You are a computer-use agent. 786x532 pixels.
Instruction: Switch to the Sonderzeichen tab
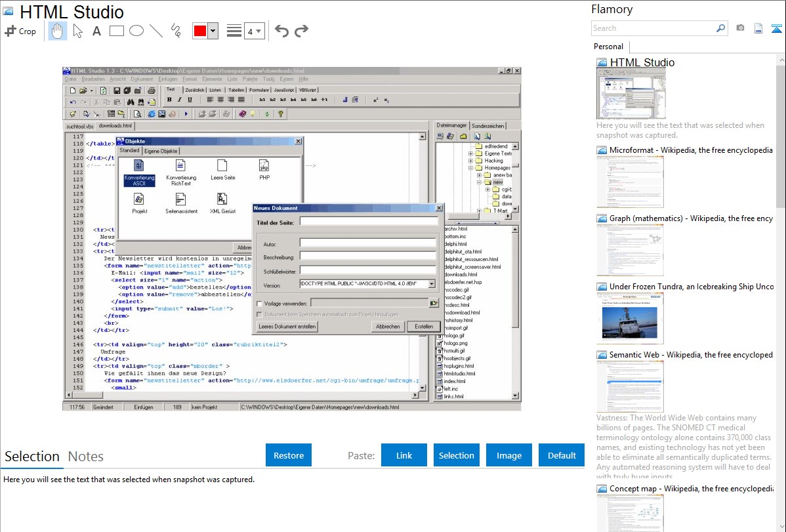(487, 126)
